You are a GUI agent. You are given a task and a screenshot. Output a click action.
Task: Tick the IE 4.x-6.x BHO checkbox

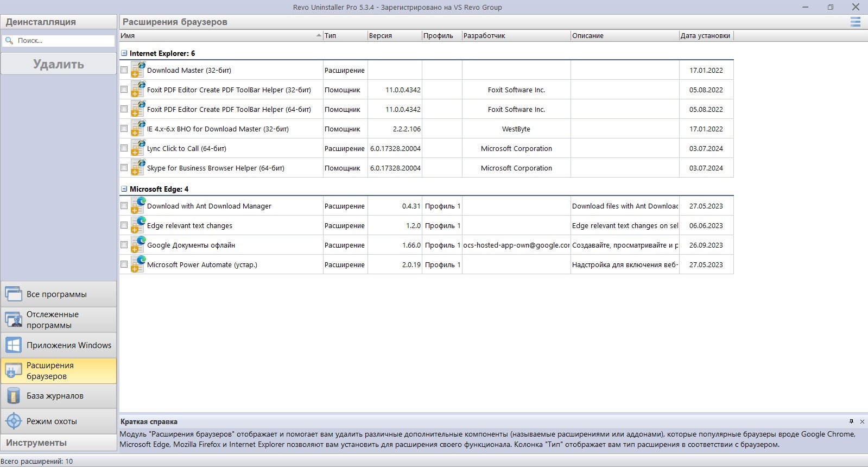click(x=124, y=129)
